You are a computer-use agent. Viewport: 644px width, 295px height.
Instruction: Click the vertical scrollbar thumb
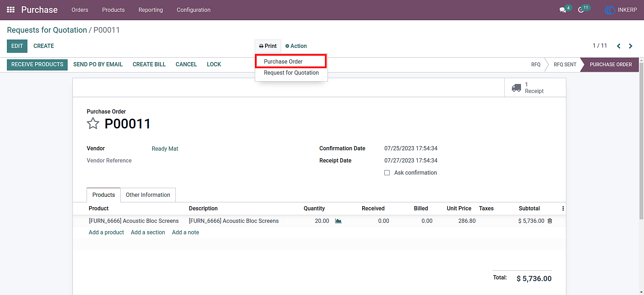tap(641, 141)
